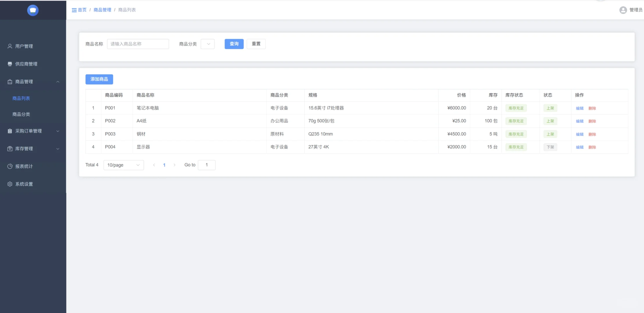Click the app logo icon in sidebar
Viewport: 644px width, 313px height.
(x=33, y=10)
